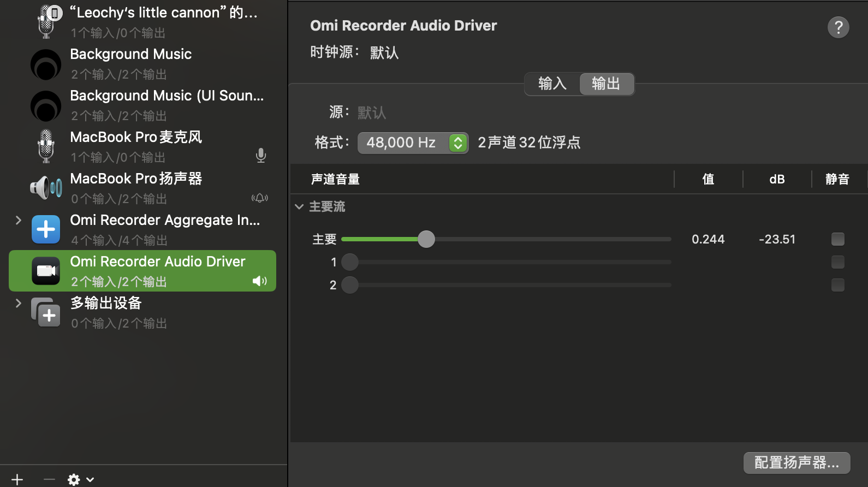
Task: Collapse the 主要流 stream section
Action: click(x=299, y=207)
